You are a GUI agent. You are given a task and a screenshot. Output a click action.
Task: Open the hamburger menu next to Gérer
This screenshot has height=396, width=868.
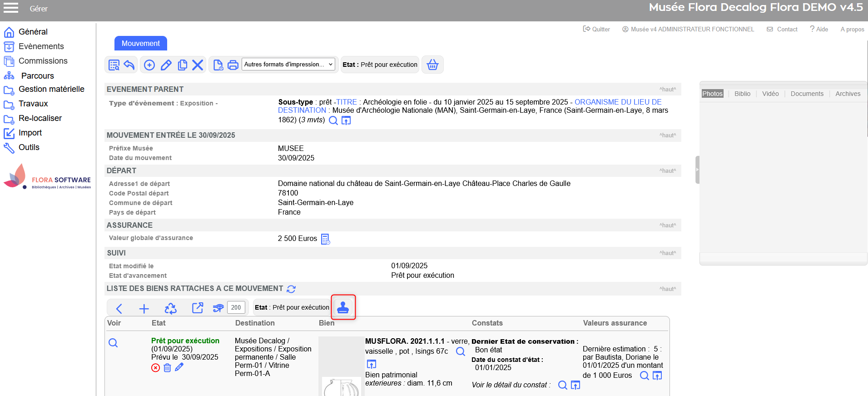click(x=11, y=8)
